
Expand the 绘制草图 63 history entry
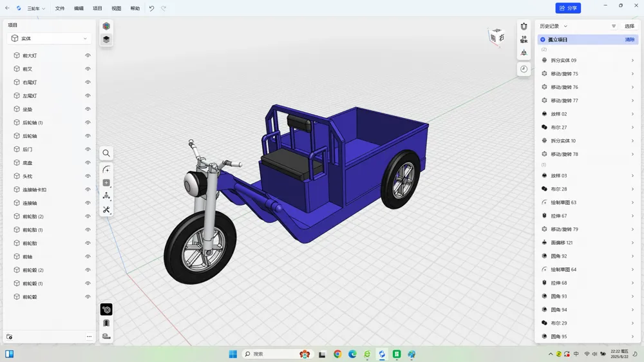tap(632, 202)
